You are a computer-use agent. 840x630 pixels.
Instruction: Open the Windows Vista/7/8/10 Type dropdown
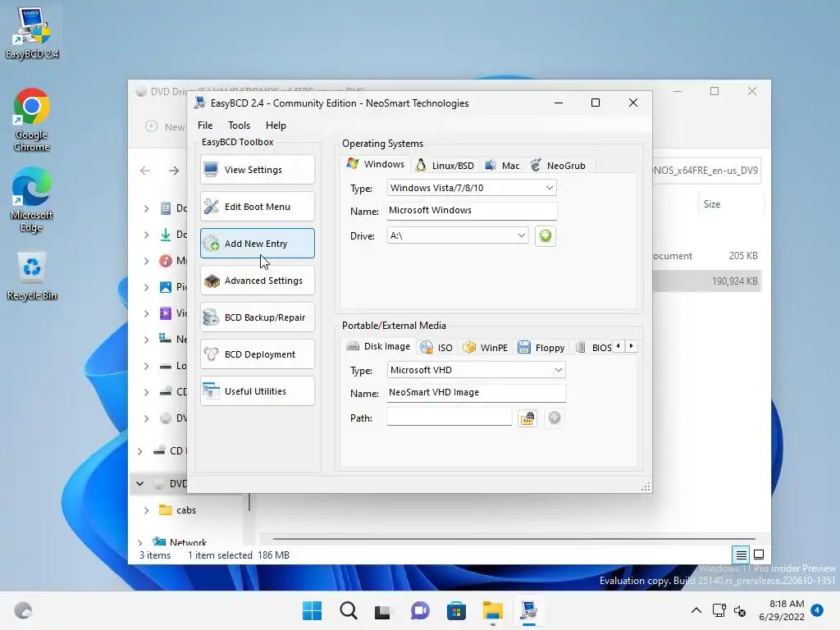[472, 188]
